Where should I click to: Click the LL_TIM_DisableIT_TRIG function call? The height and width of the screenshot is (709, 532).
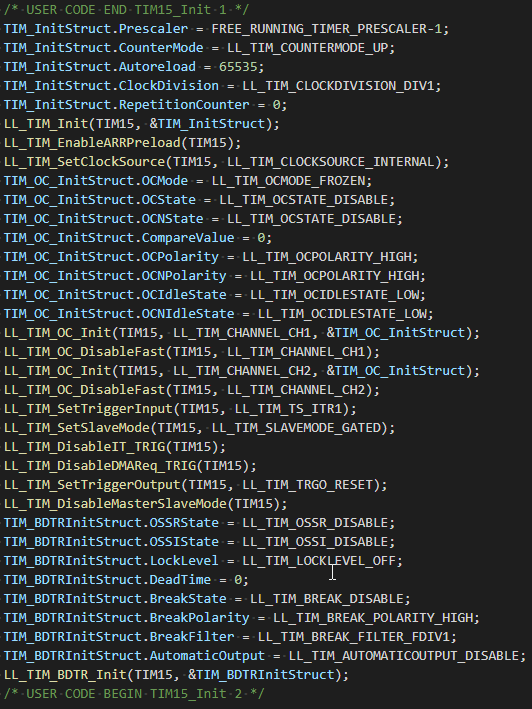click(84, 446)
